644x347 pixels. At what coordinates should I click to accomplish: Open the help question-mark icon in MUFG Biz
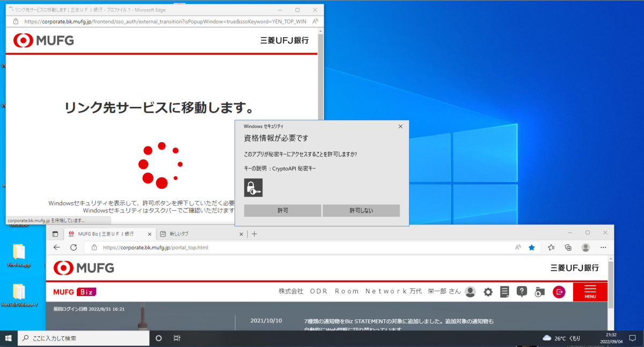[522, 292]
